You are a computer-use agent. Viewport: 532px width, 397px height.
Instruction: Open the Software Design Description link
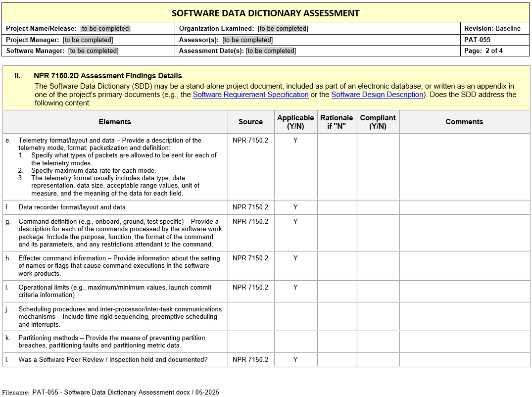click(377, 95)
